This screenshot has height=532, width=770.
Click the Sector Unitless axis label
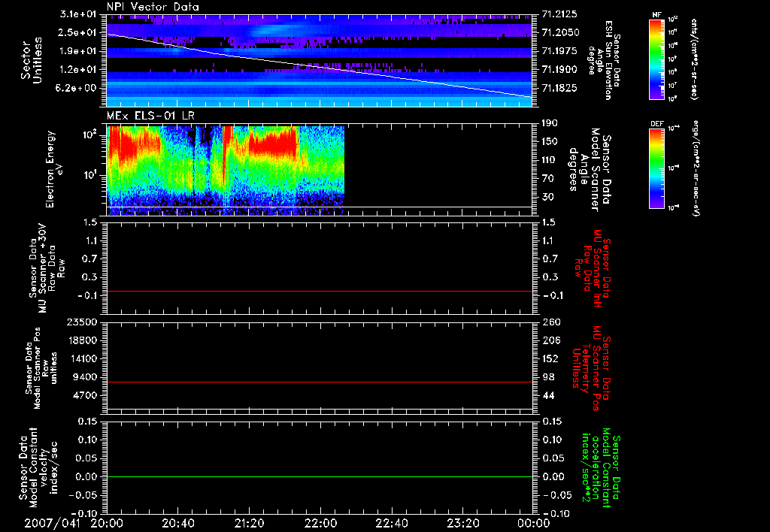[x=32, y=60]
